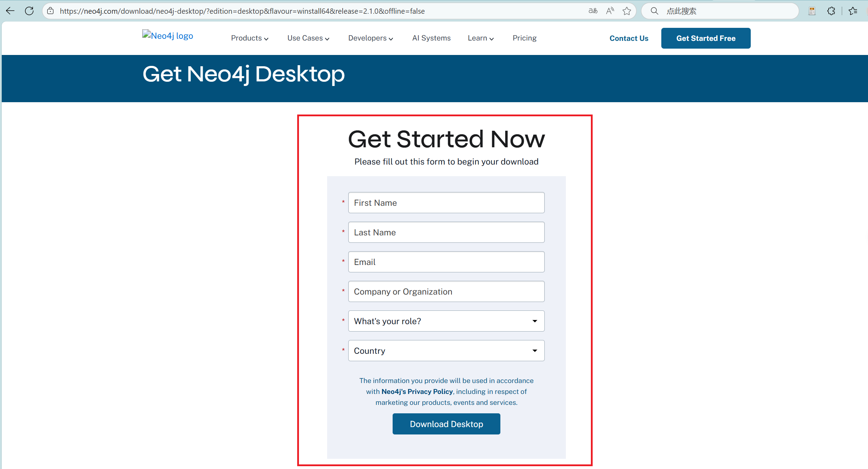The image size is (868, 469).
Task: Open the Country dropdown
Action: [446, 351]
